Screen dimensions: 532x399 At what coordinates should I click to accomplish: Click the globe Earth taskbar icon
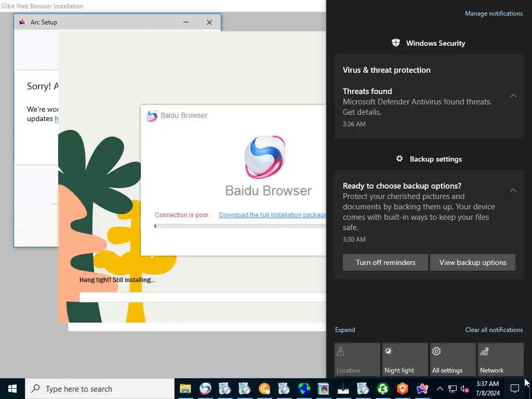[x=303, y=389]
